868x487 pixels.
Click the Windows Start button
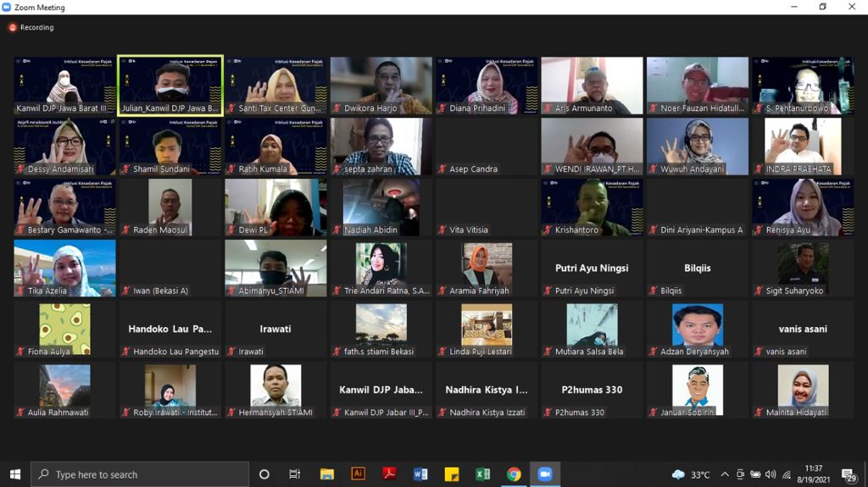tap(15, 474)
